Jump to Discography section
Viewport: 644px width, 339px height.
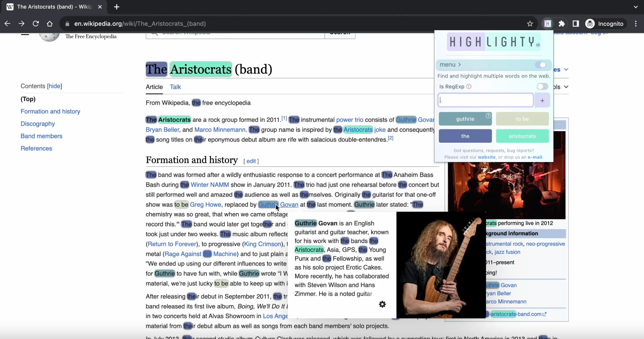click(38, 124)
